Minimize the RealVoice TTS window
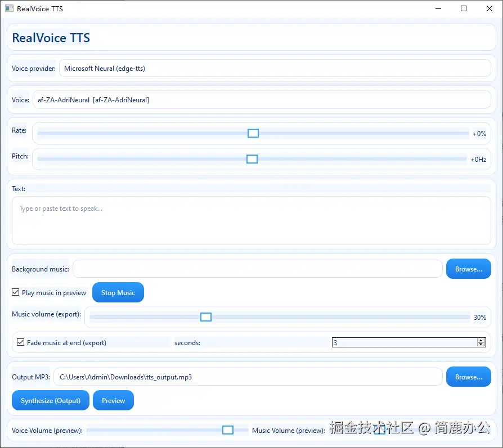 [x=438, y=8]
